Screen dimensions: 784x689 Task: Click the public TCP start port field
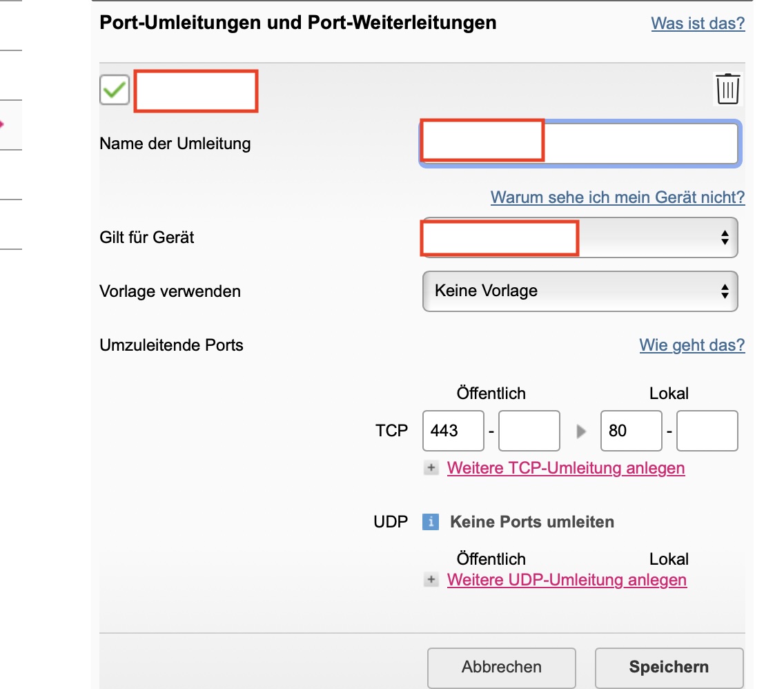[x=453, y=431]
